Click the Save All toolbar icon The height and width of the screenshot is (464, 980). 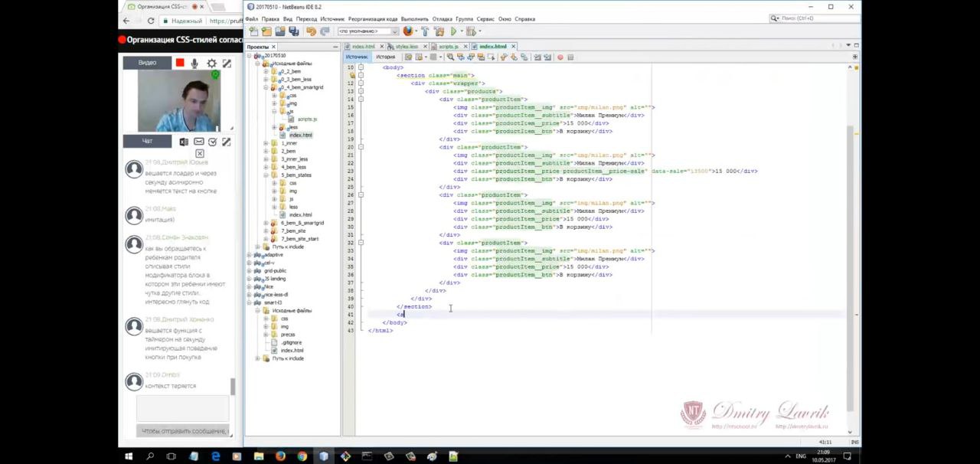click(x=293, y=31)
